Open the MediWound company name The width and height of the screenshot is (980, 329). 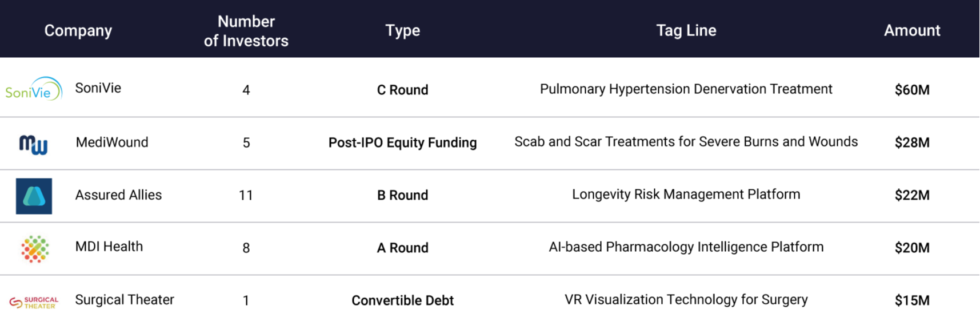tap(112, 142)
